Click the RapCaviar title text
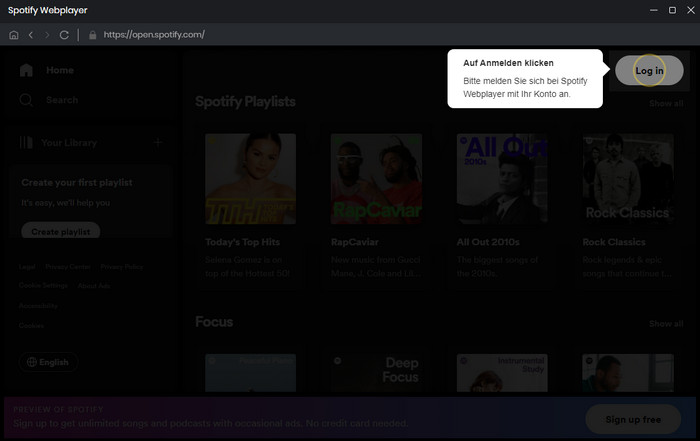 (x=355, y=242)
